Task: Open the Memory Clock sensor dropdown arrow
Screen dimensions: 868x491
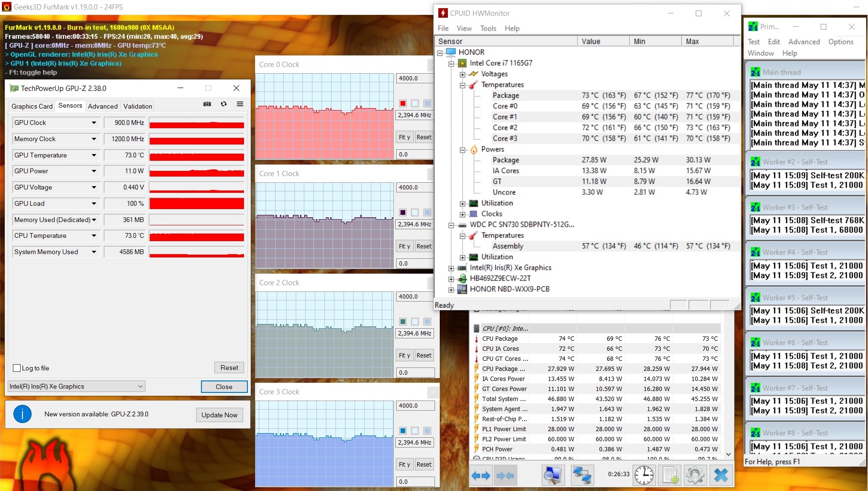Action: pos(94,139)
